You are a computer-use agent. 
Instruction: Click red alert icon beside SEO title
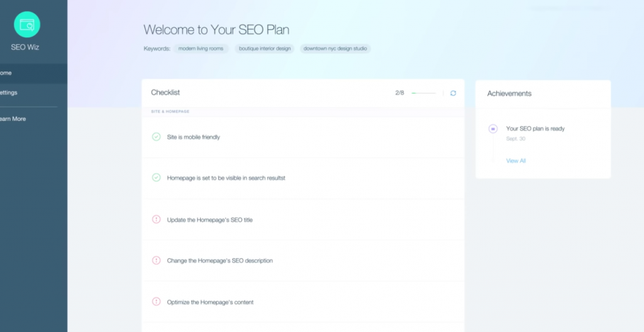tap(156, 219)
